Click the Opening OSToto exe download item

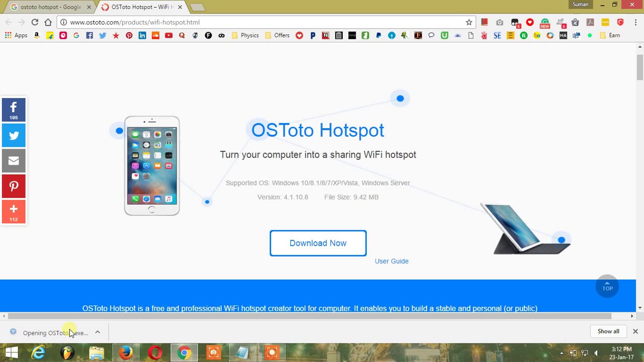[50, 332]
